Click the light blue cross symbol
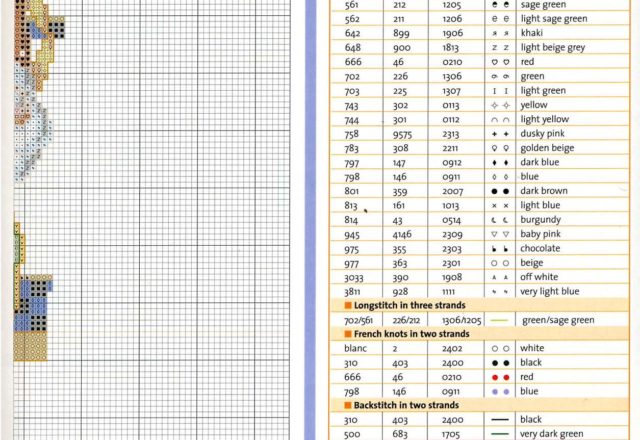 [499, 205]
